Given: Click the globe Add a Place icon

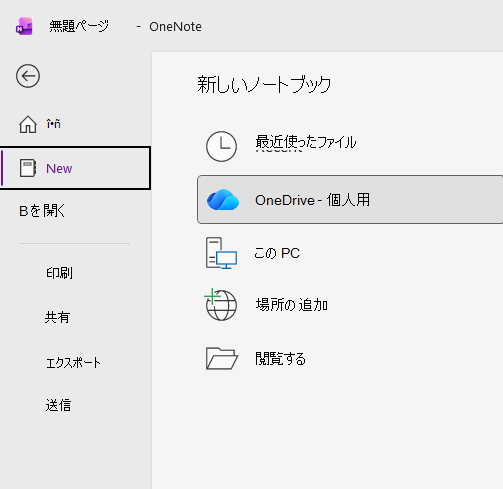Looking at the screenshot, I should (220, 305).
